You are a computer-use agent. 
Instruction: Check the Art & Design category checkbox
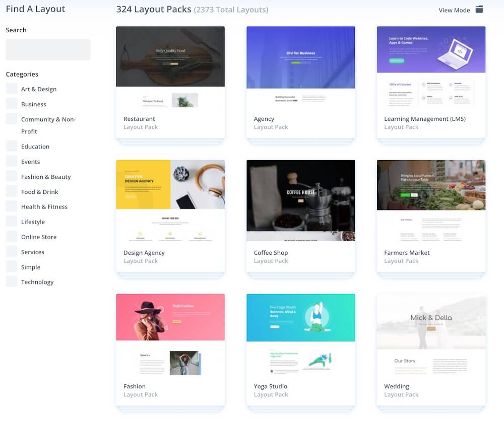coord(12,89)
